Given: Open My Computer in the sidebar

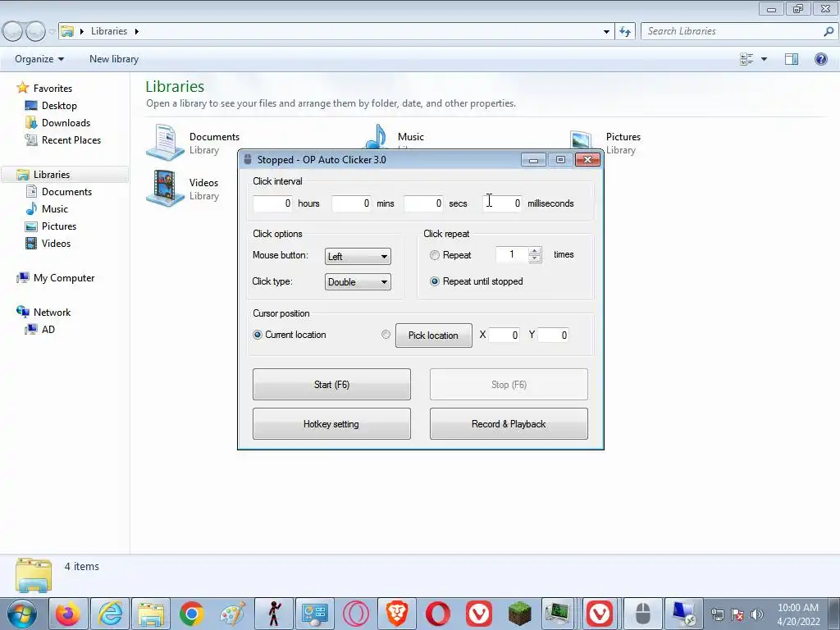Looking at the screenshot, I should coord(64,277).
